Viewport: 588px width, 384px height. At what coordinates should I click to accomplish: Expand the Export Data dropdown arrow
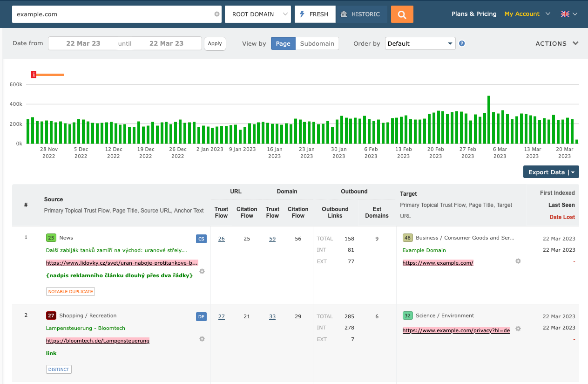[574, 171]
